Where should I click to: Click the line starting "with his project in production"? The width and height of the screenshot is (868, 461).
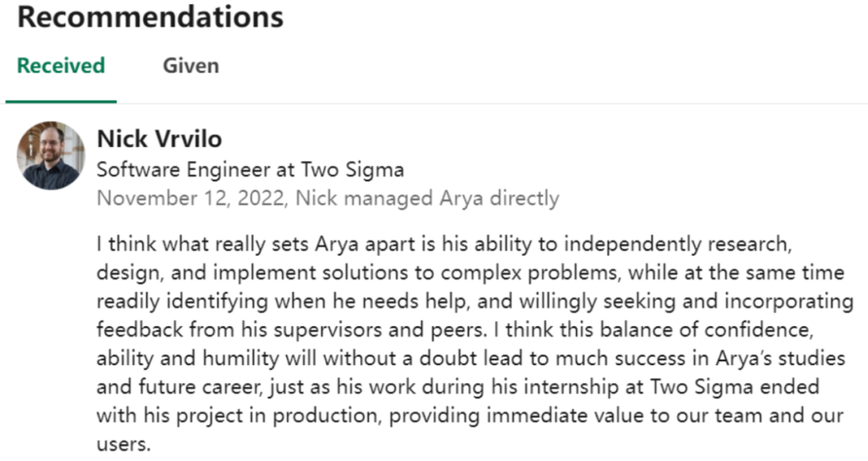point(470,416)
